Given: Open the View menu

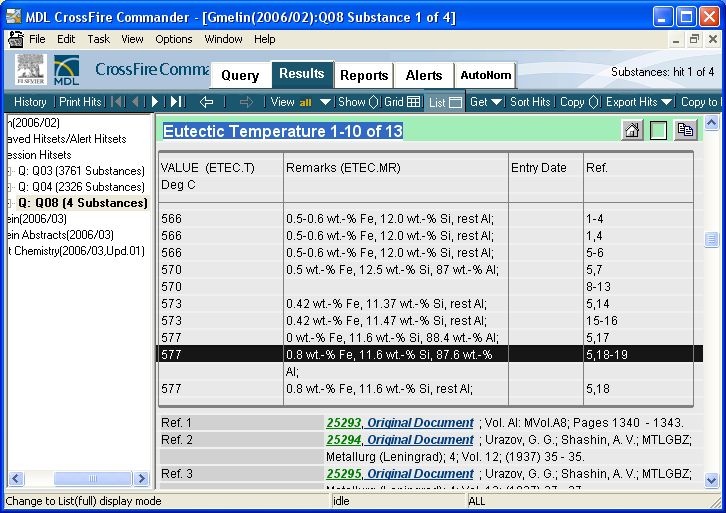Looking at the screenshot, I should pyautogui.click(x=132, y=39).
